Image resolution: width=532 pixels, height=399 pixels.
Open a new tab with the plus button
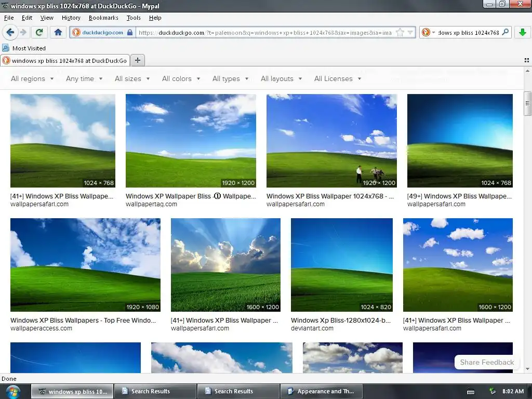(137, 60)
